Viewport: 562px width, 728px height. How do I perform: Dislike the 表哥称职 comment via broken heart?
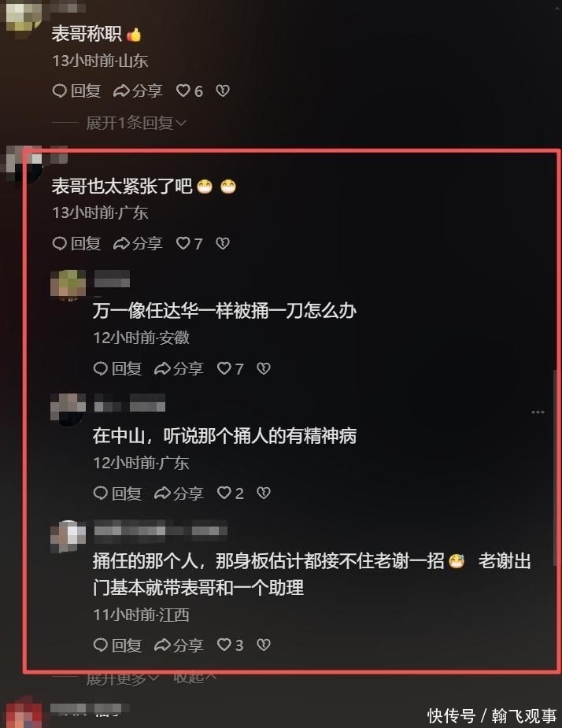click(x=223, y=91)
